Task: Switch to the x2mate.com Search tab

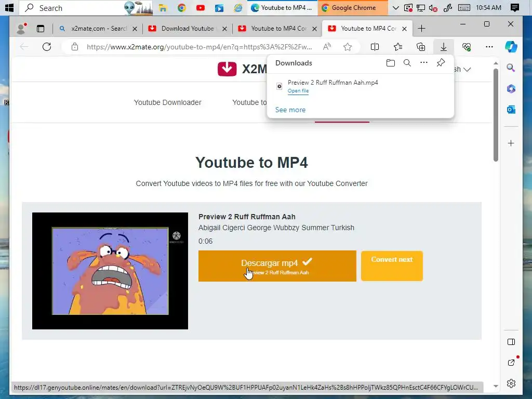Action: coord(97,29)
